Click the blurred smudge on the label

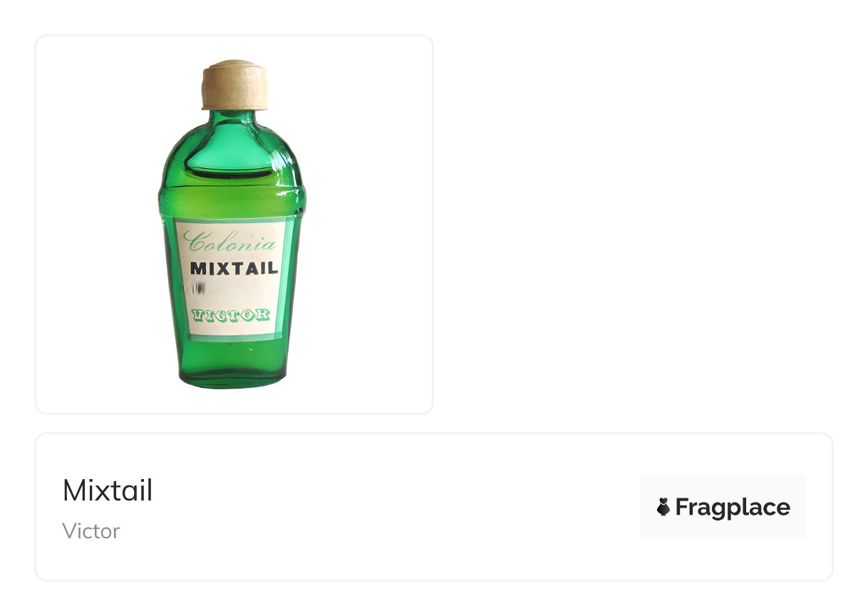[x=197, y=288]
